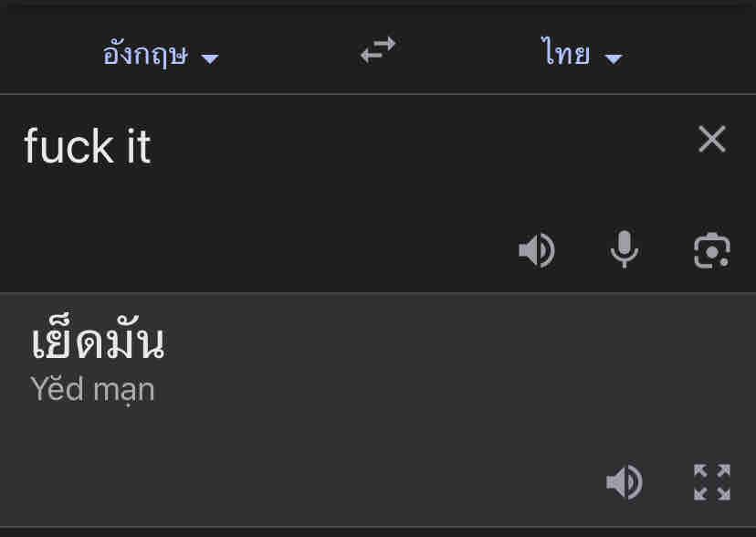This screenshot has width=756, height=537.
Task: Select the Thai translation เย็ดมัน
Action: coord(98,344)
